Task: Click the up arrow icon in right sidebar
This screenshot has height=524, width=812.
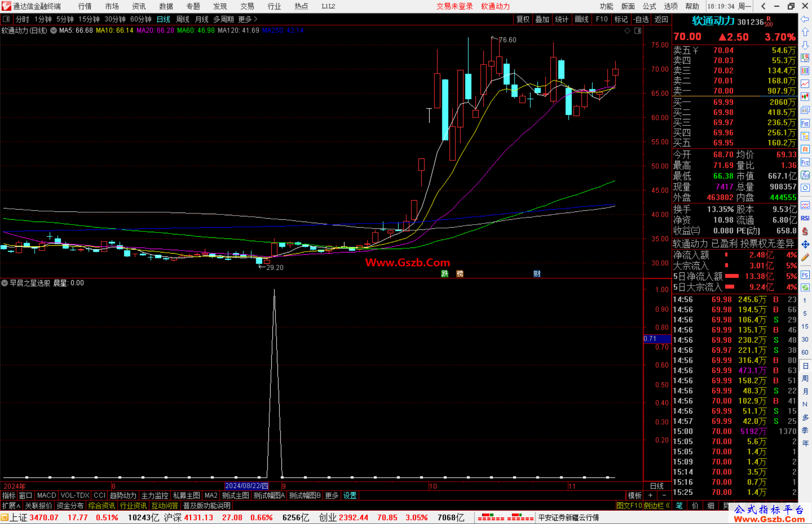Action: (x=805, y=32)
